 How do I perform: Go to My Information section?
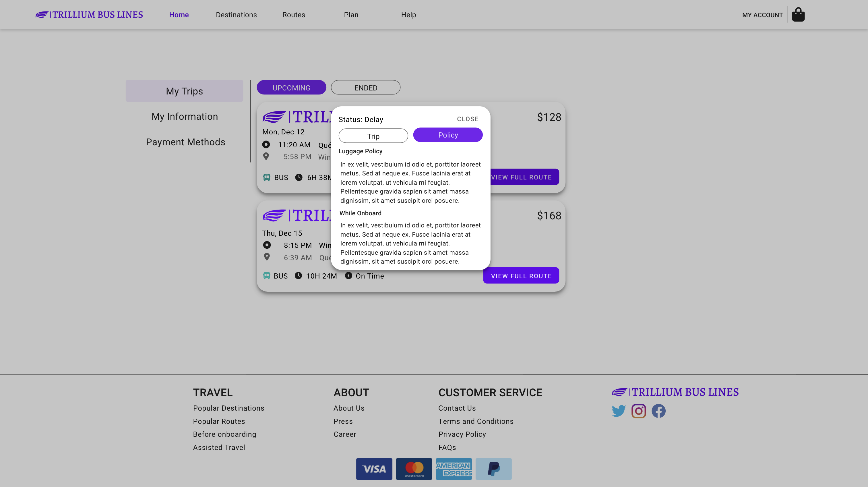(184, 116)
